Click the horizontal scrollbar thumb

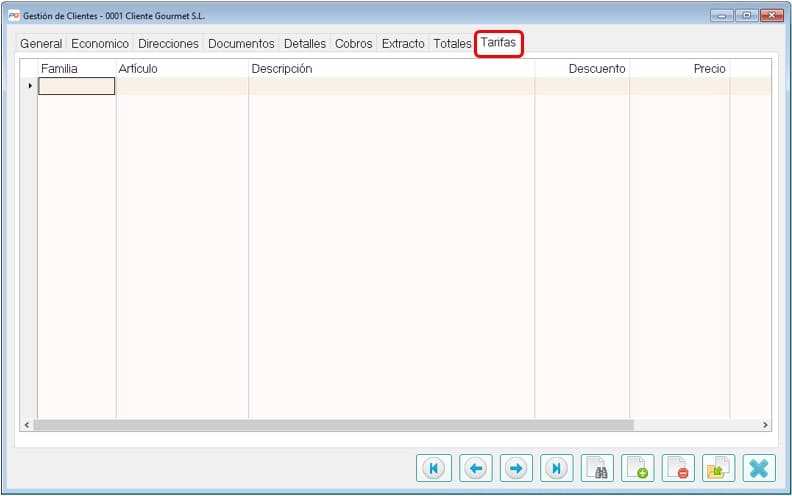pyautogui.click(x=333, y=425)
